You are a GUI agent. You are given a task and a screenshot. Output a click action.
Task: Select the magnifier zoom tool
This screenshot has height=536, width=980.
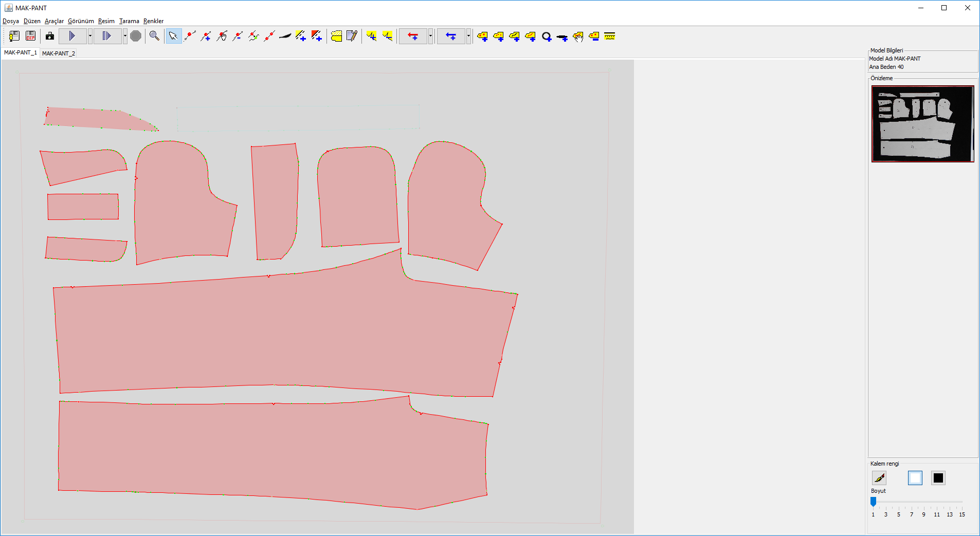click(x=154, y=36)
